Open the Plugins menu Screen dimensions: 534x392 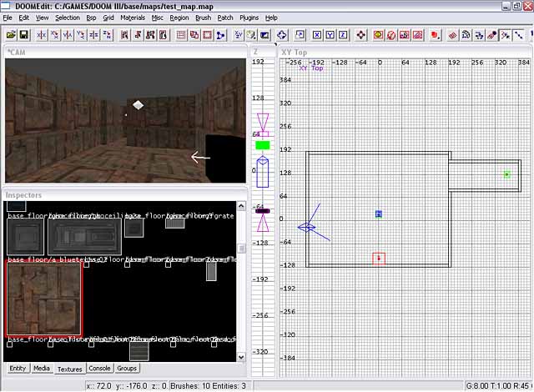coord(249,17)
